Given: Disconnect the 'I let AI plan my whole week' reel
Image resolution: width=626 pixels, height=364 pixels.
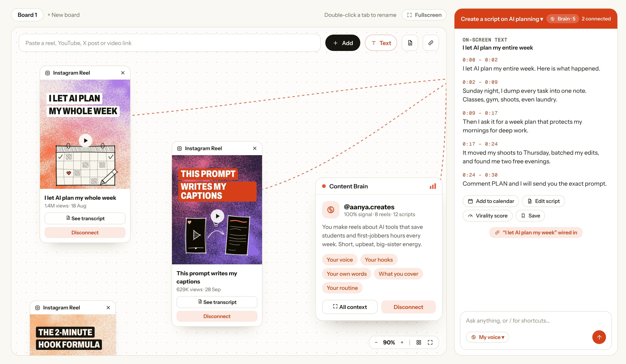Looking at the screenshot, I should 85,233.
